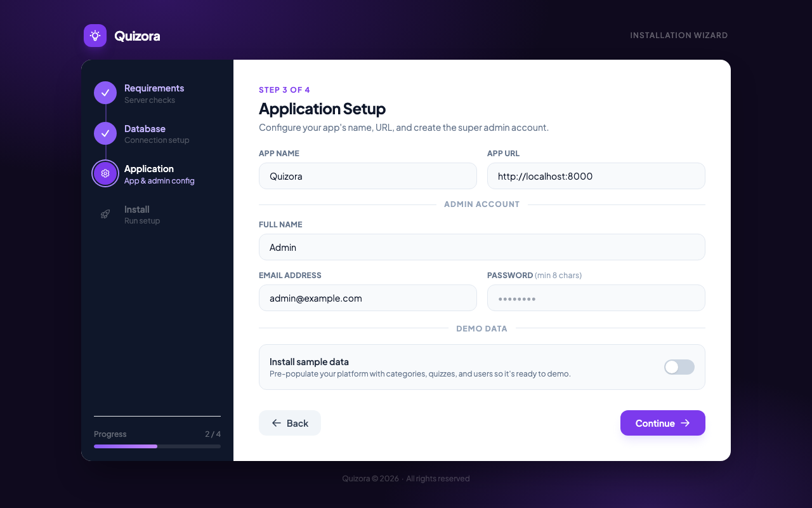Click the STEP 3 OF 4 label

284,90
